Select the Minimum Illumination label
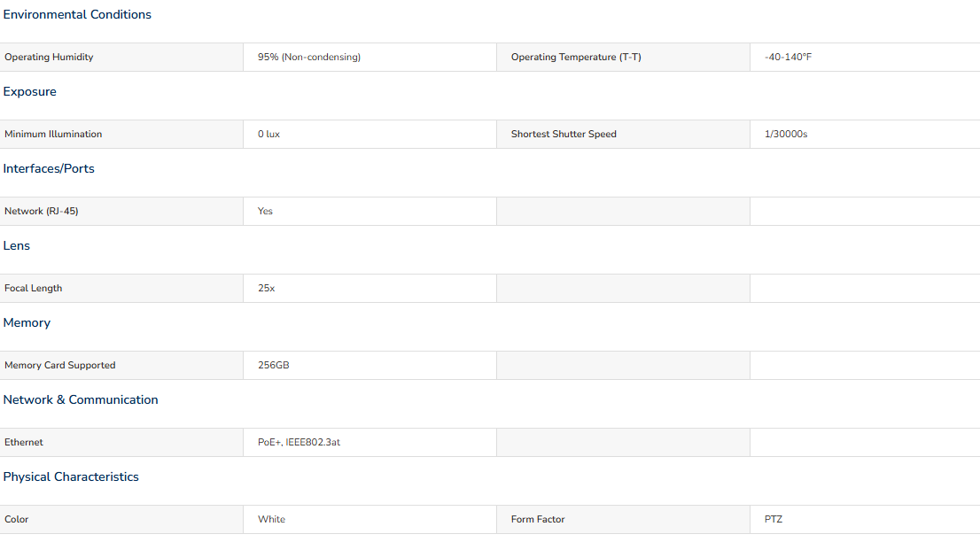 pos(53,135)
